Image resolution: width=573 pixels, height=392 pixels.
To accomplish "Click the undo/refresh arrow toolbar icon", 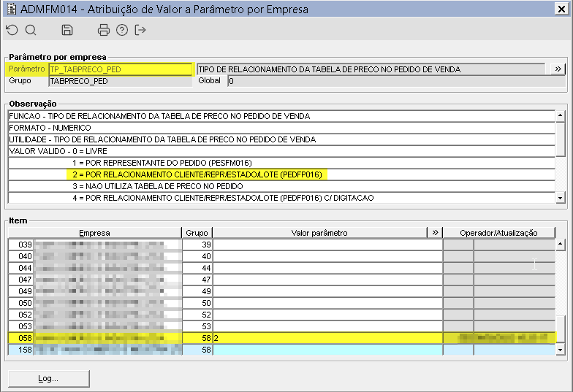I will pyautogui.click(x=12, y=30).
